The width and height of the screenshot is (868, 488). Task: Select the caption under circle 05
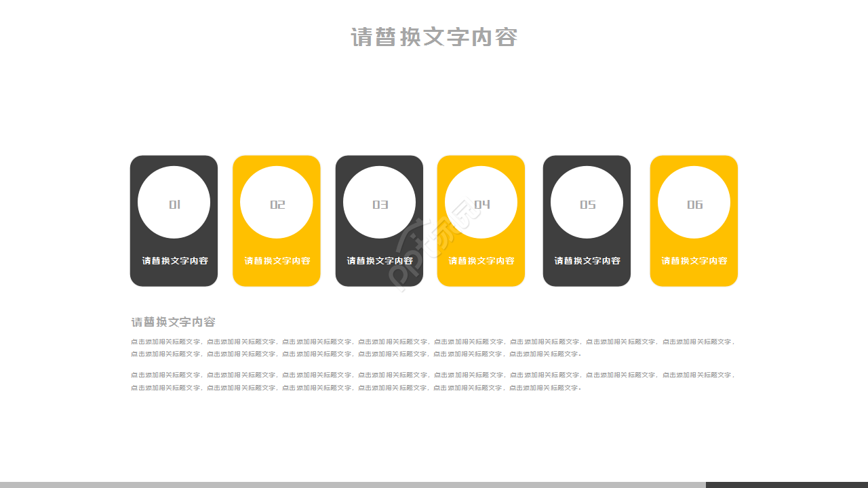(x=587, y=260)
